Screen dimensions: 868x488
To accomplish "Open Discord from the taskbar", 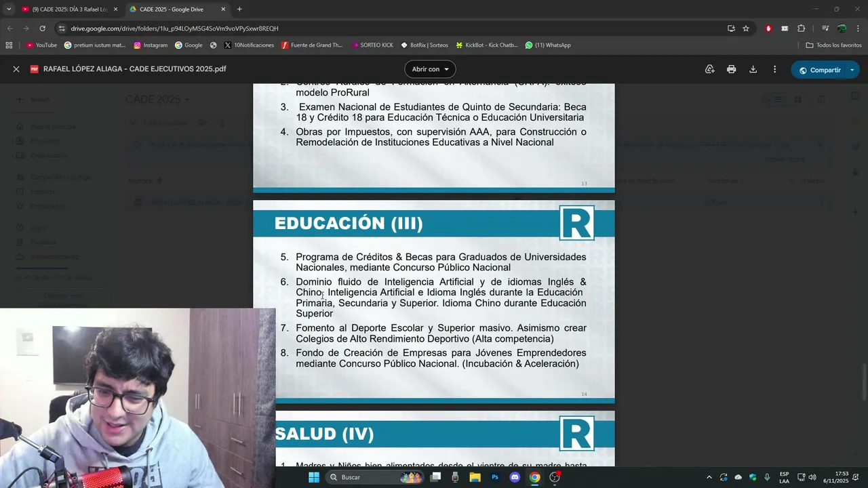I will (515, 477).
